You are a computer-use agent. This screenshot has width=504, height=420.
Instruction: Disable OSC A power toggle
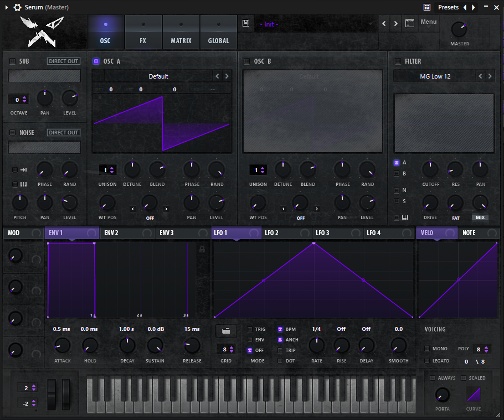pyautogui.click(x=96, y=61)
